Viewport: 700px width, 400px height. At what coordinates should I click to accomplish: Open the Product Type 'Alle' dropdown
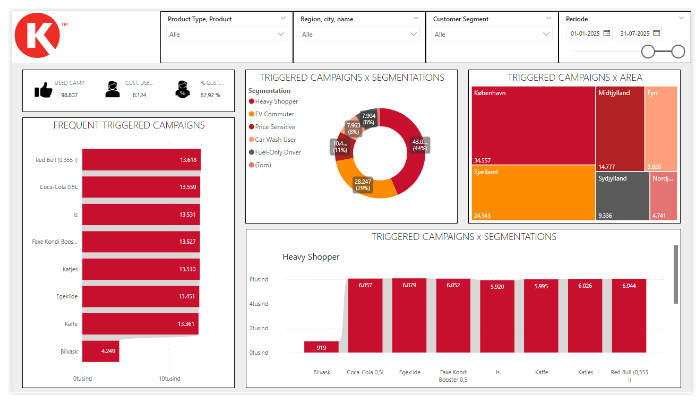(x=226, y=34)
